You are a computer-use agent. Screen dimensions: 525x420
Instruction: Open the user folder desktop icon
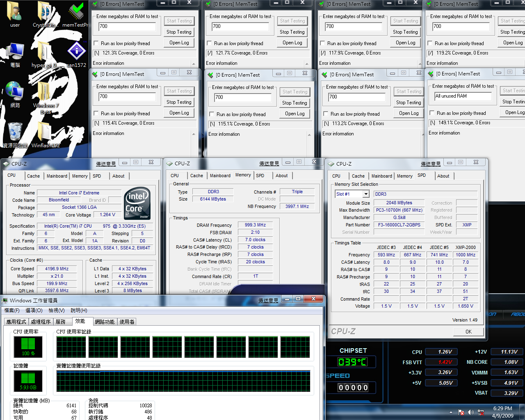15,14
